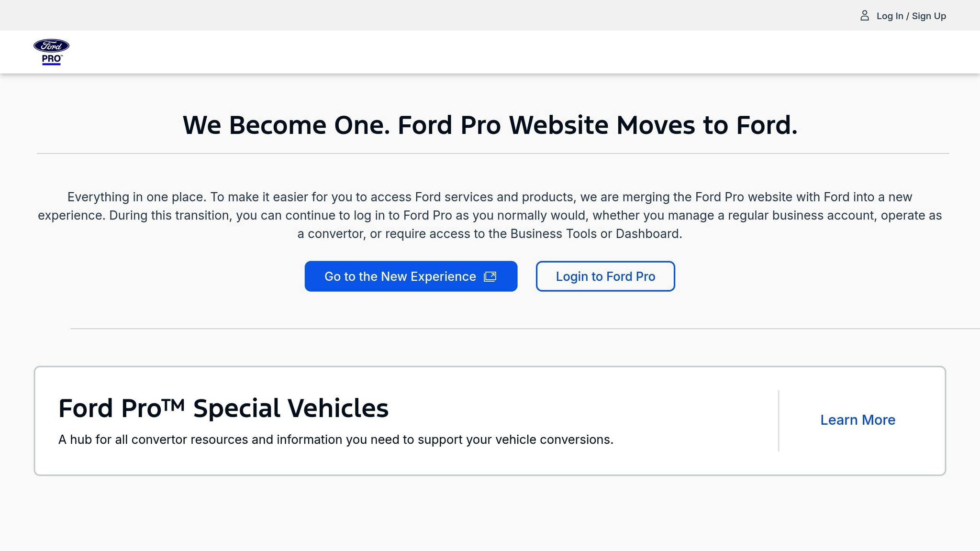Click the empty white header bar area
Screen dimensions: 980x551
[x=479, y=52]
